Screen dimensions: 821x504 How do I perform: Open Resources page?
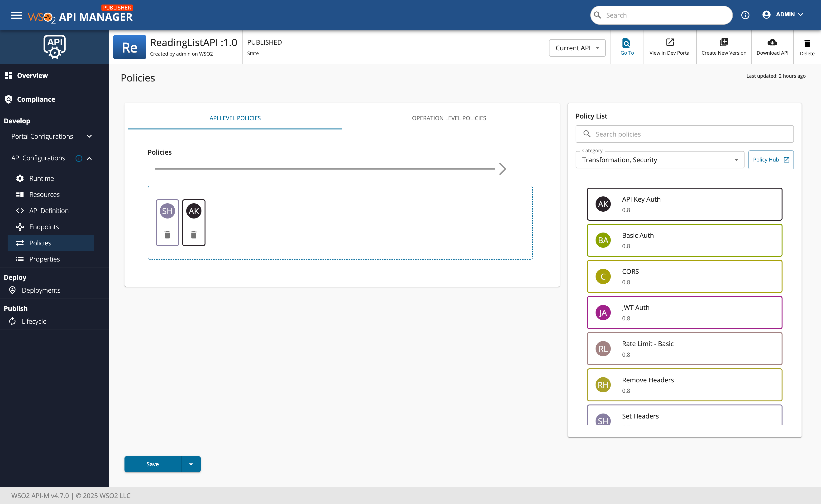pos(51,194)
